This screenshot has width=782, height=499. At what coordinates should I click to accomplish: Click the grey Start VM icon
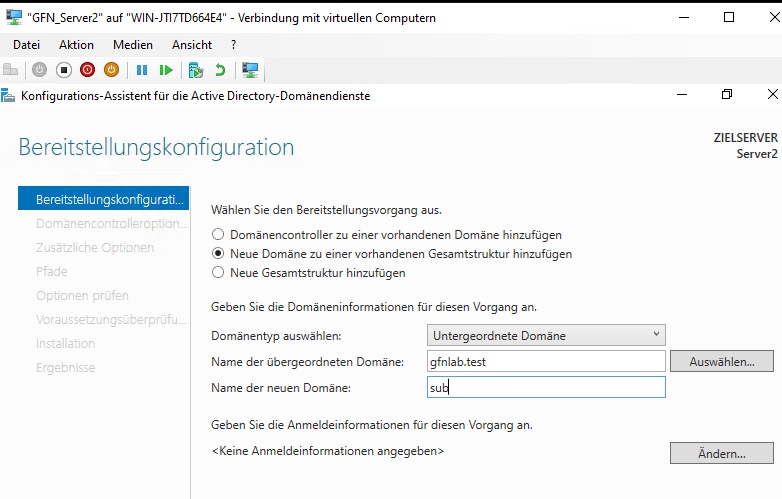pos(39,70)
